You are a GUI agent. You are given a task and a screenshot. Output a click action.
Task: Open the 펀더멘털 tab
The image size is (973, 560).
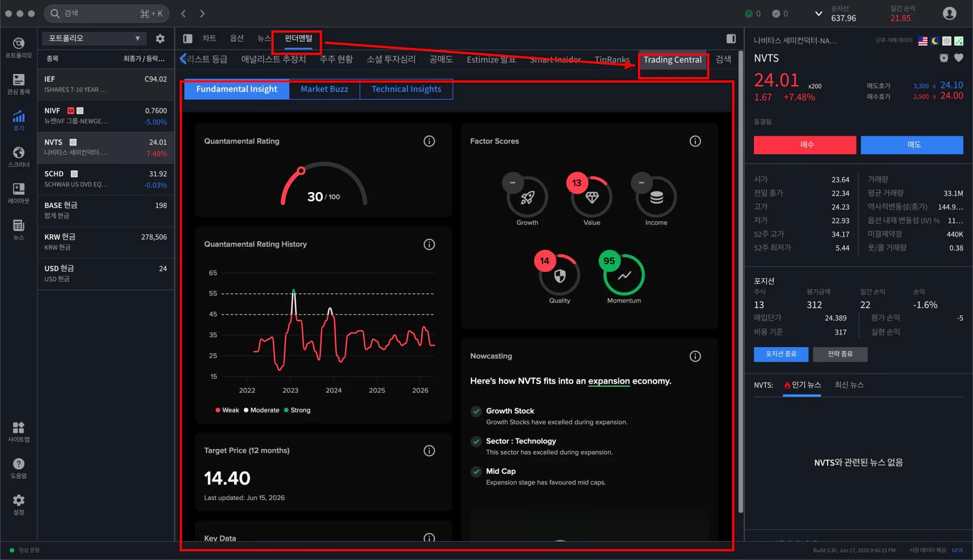(x=298, y=39)
